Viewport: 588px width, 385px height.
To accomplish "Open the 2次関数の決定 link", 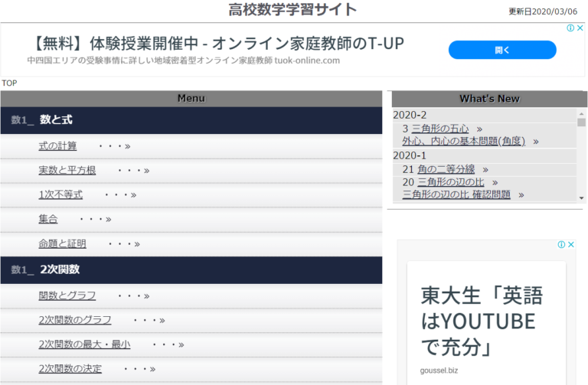I will (70, 369).
